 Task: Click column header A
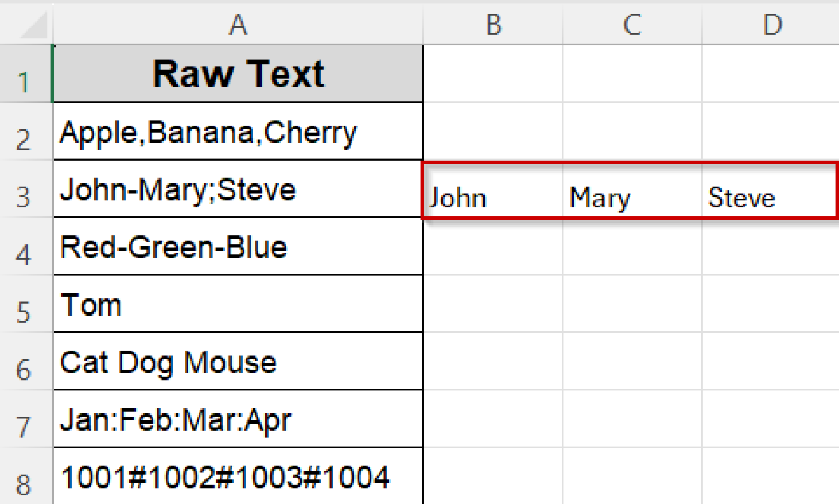pos(238,23)
